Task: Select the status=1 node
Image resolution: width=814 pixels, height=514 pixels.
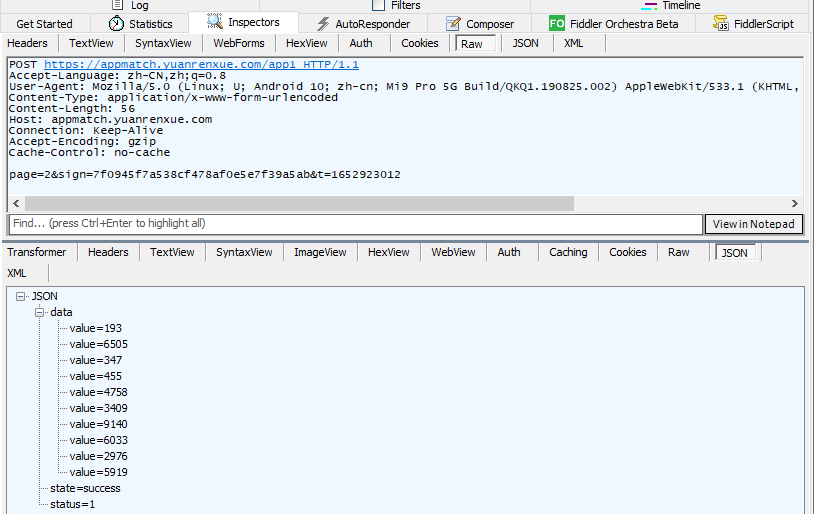Action: pyautogui.click(x=72, y=505)
